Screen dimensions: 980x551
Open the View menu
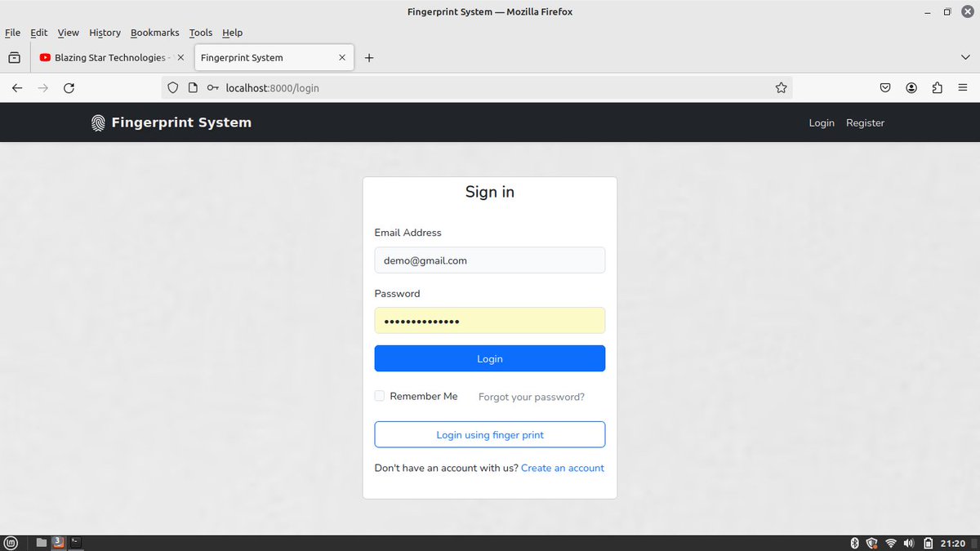click(69, 33)
